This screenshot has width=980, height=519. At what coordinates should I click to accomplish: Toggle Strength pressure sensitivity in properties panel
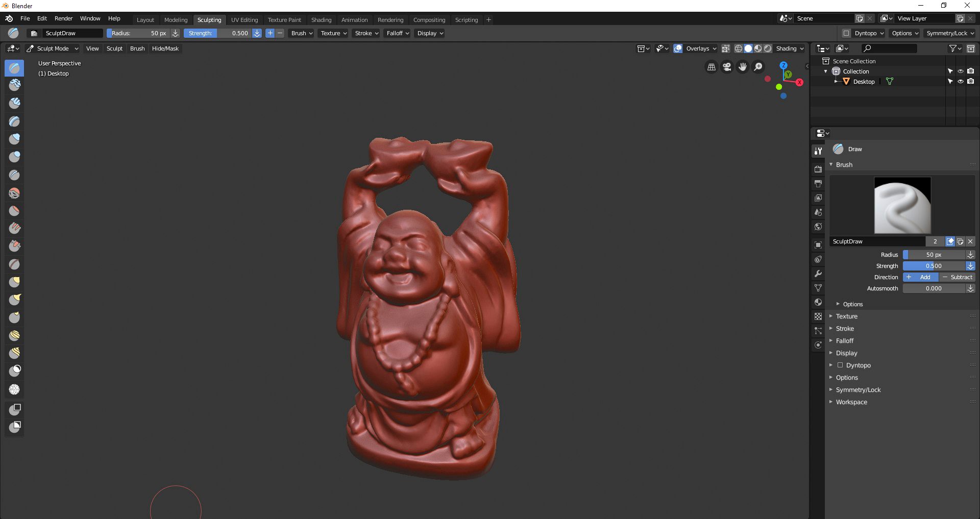tap(970, 266)
